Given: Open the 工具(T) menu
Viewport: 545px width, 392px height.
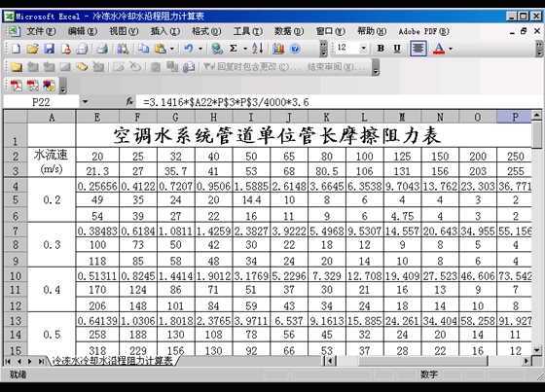Looking at the screenshot, I should (248, 32).
